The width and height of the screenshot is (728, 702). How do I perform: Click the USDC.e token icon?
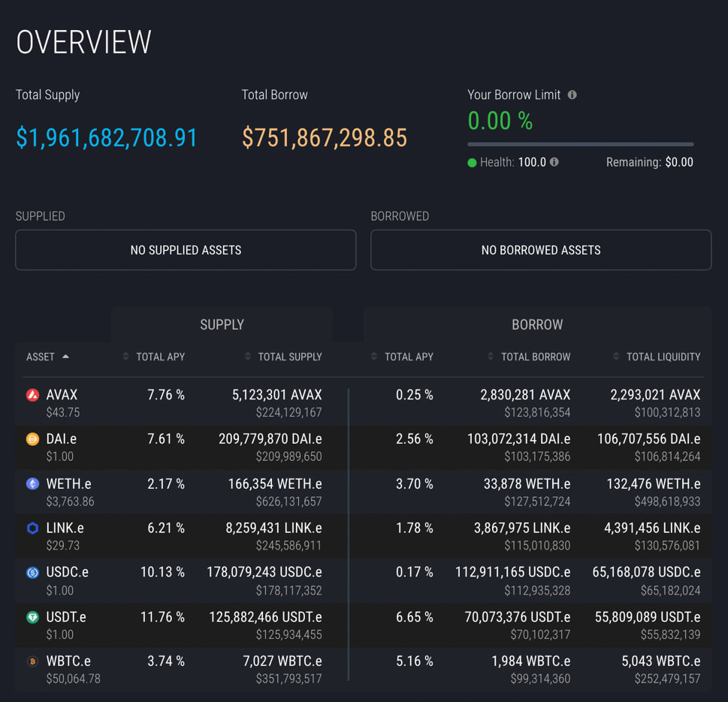(32, 573)
